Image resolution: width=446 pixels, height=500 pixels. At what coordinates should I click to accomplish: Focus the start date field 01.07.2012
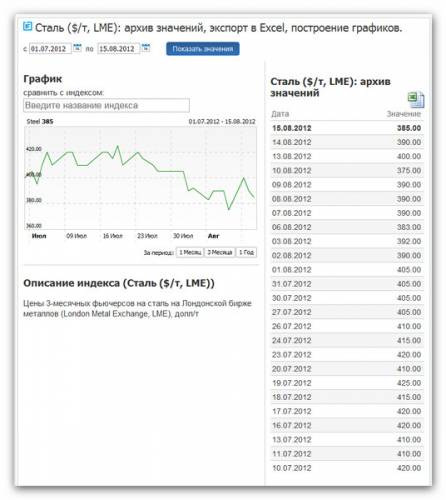(50, 49)
